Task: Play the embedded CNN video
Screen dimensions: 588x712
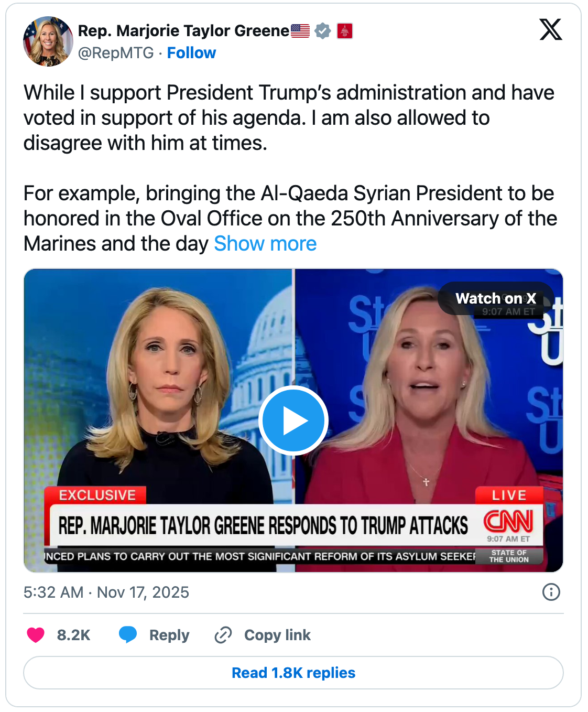Action: point(293,420)
